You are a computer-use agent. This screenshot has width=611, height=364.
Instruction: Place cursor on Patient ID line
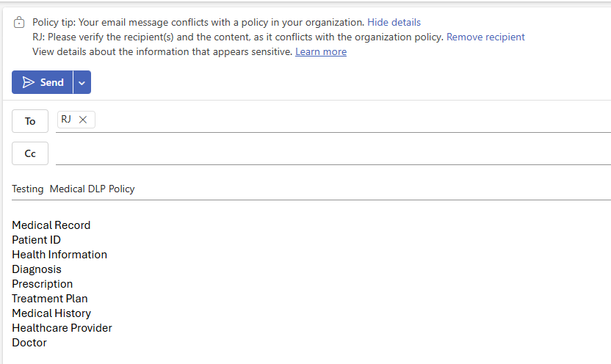[x=36, y=240]
